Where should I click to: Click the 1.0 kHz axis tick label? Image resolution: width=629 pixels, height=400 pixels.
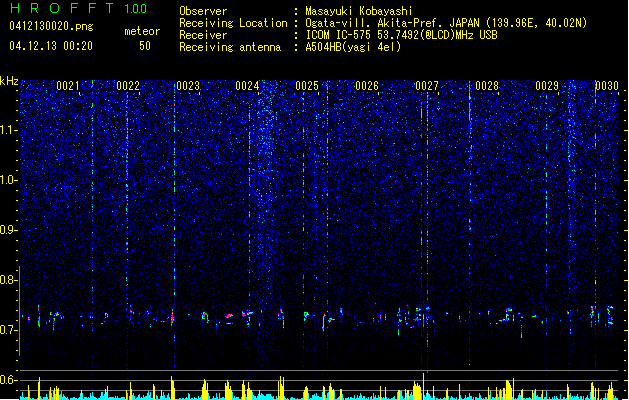tap(8, 180)
